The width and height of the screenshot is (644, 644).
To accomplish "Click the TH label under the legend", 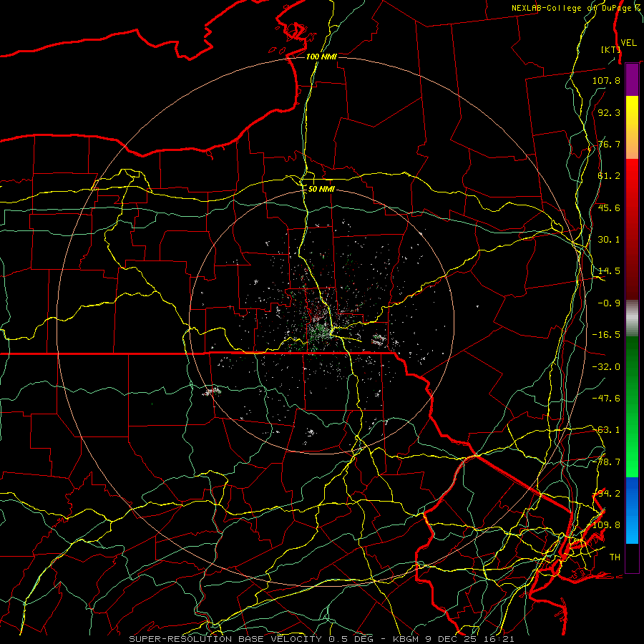I will (x=615, y=557).
